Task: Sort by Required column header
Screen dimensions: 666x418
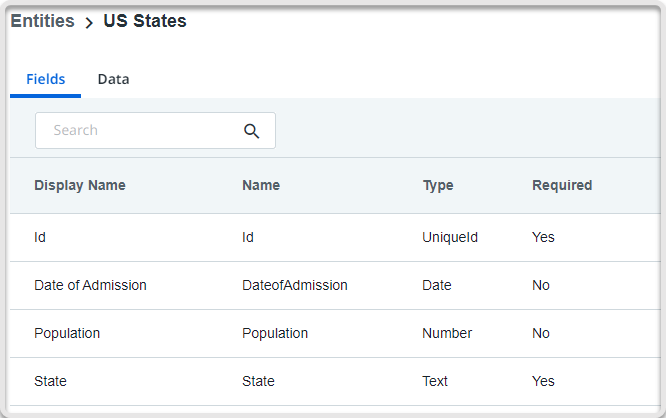Action: [562, 185]
